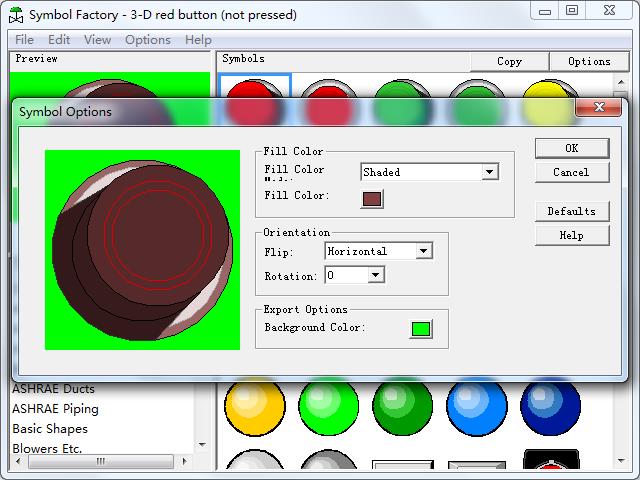Viewport: 640px width, 480px height.
Task: Pick the brown Fill Color swatch
Action: click(x=372, y=199)
